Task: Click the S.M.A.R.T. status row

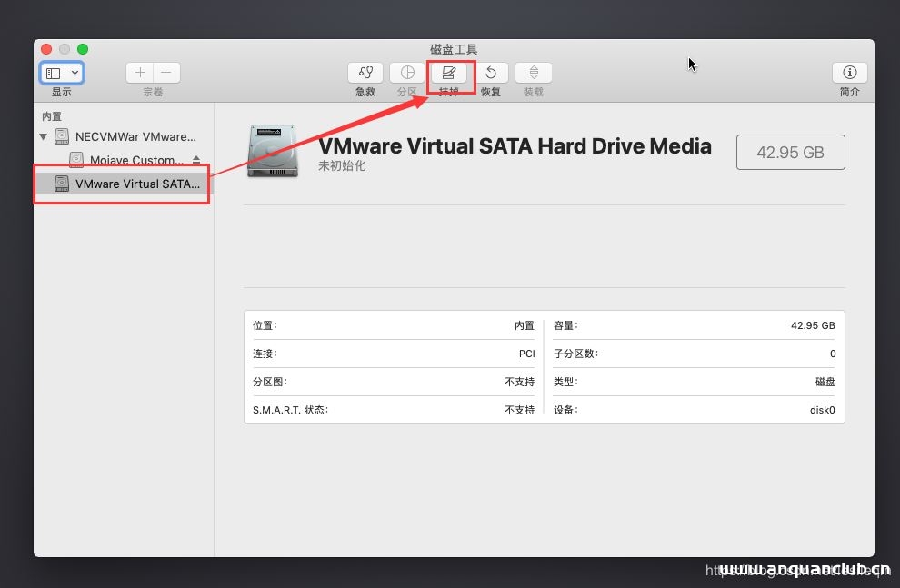Action: click(393, 410)
